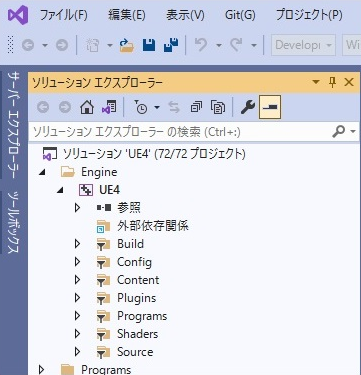This screenshot has height=375, width=361.
Task: Click the search magnifier icon
Action: point(338,132)
